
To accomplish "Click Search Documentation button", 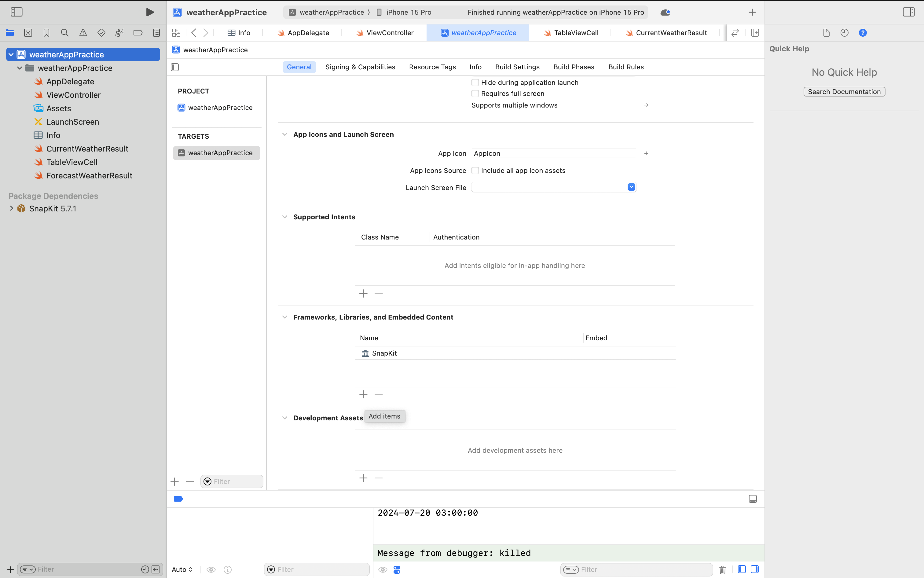I will (844, 92).
